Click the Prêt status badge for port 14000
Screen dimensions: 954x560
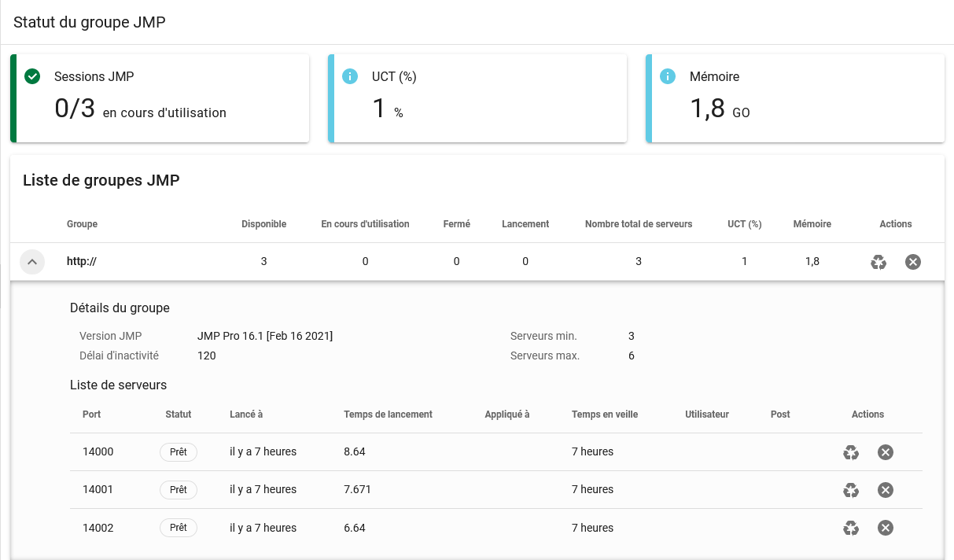(x=179, y=452)
